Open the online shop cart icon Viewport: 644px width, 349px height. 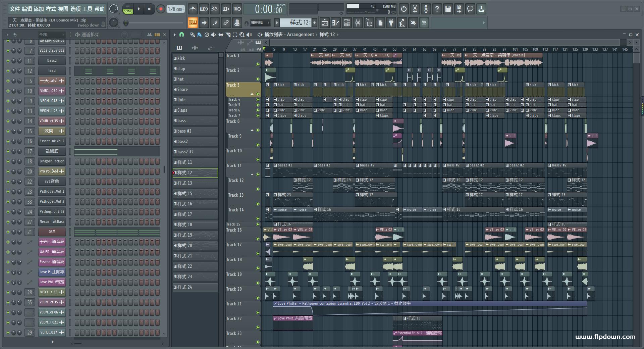tap(424, 23)
